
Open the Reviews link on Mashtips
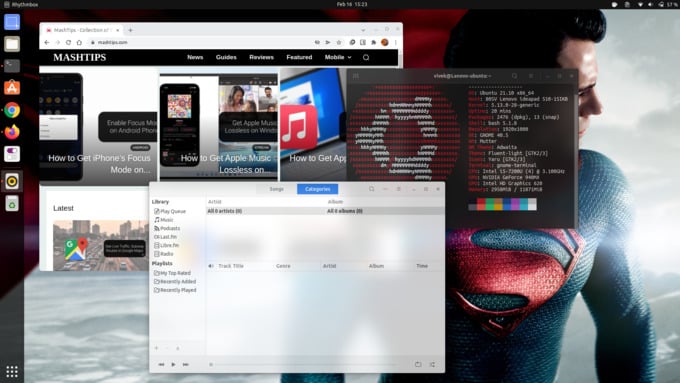tap(262, 57)
